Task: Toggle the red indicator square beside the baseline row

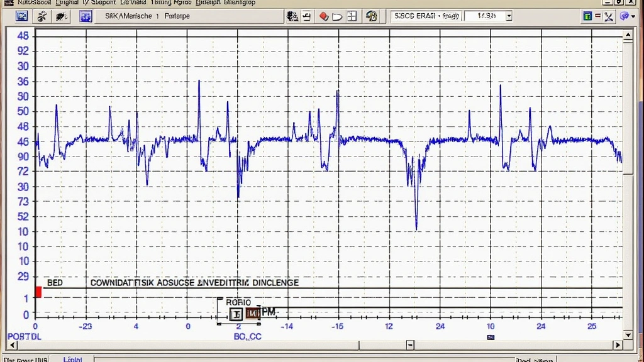Action: click(x=38, y=292)
